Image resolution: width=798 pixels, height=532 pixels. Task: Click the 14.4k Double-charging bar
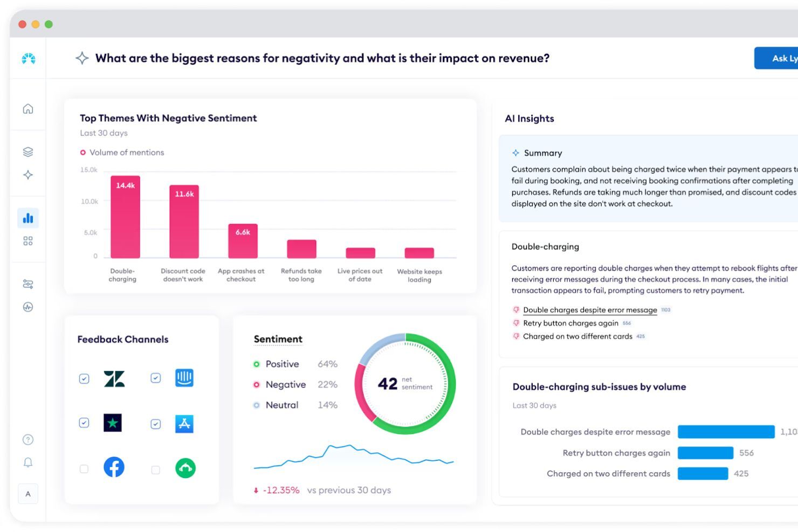[x=125, y=217]
